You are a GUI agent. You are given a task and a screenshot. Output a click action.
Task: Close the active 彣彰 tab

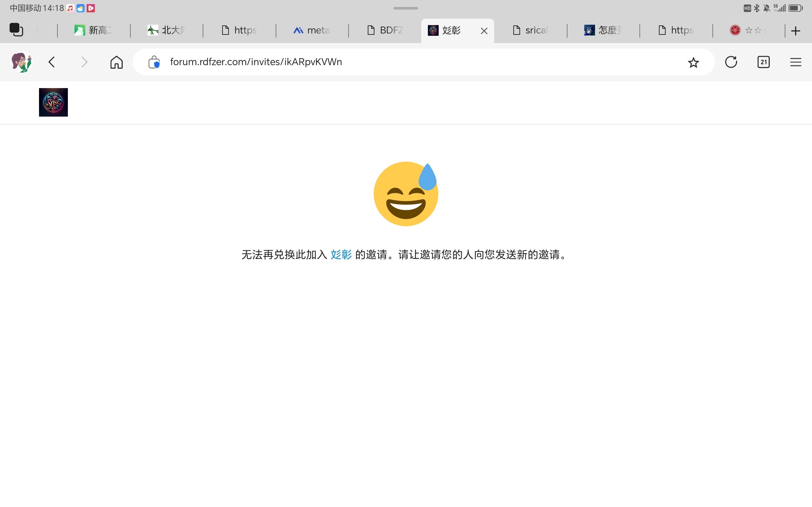pos(484,31)
